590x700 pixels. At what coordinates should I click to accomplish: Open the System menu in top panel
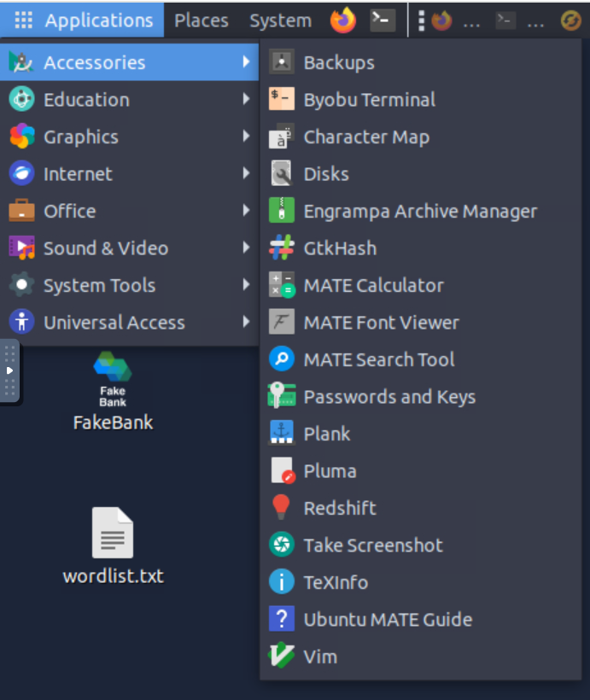[x=280, y=20]
